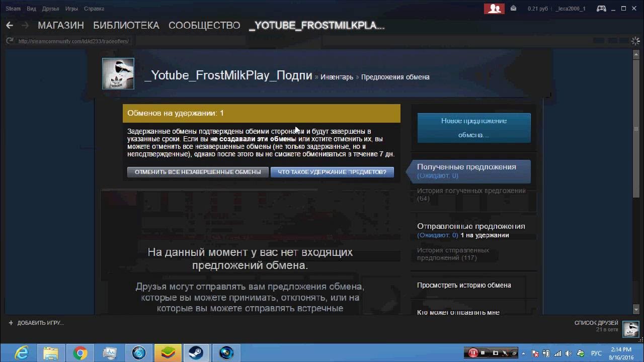
Task: Click the cloud sync tray icon
Action: (x=581, y=353)
